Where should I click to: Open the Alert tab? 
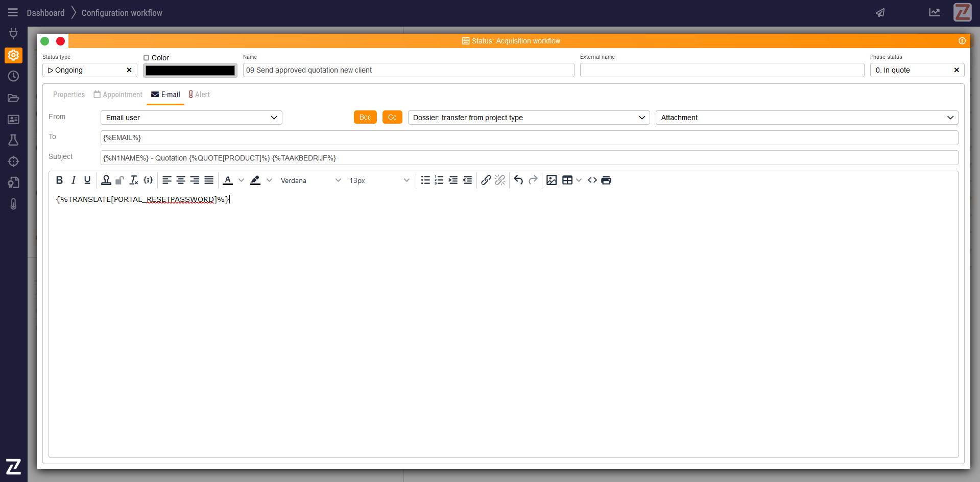199,95
